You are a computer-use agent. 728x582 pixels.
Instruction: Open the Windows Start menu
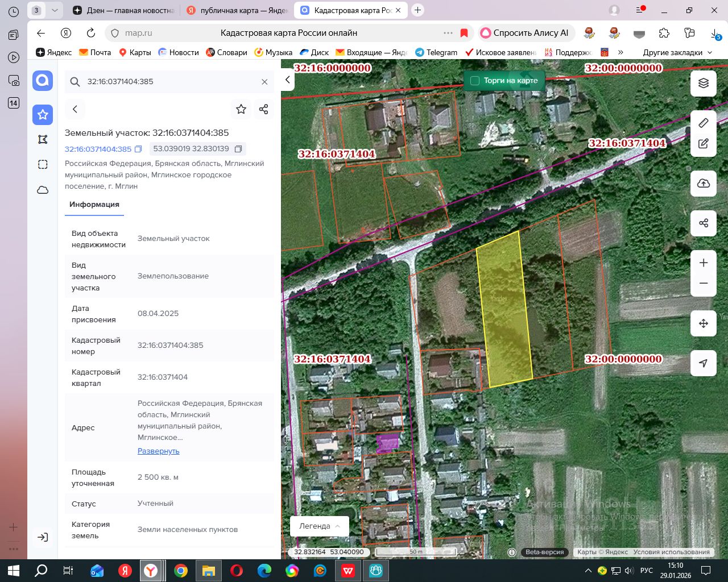pyautogui.click(x=14, y=571)
